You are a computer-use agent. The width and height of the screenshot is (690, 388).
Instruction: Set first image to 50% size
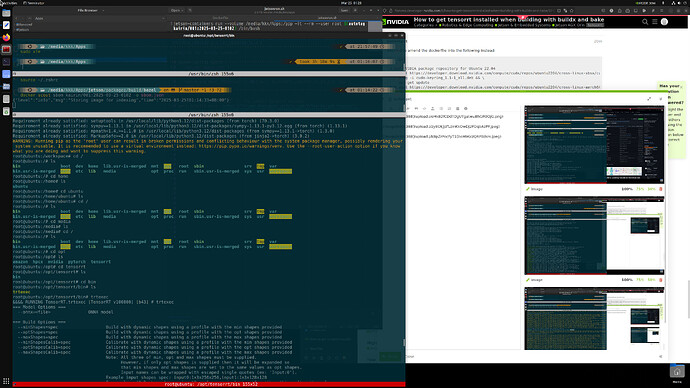click(651, 189)
